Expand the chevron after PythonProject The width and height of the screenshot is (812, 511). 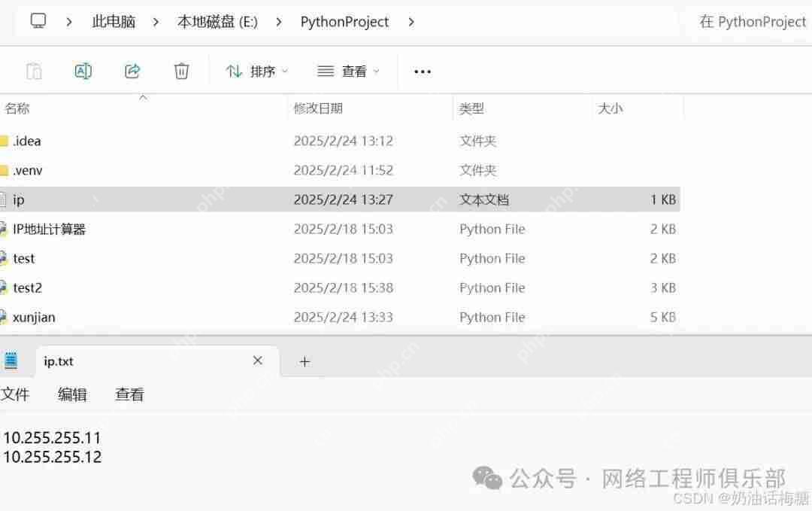(411, 22)
